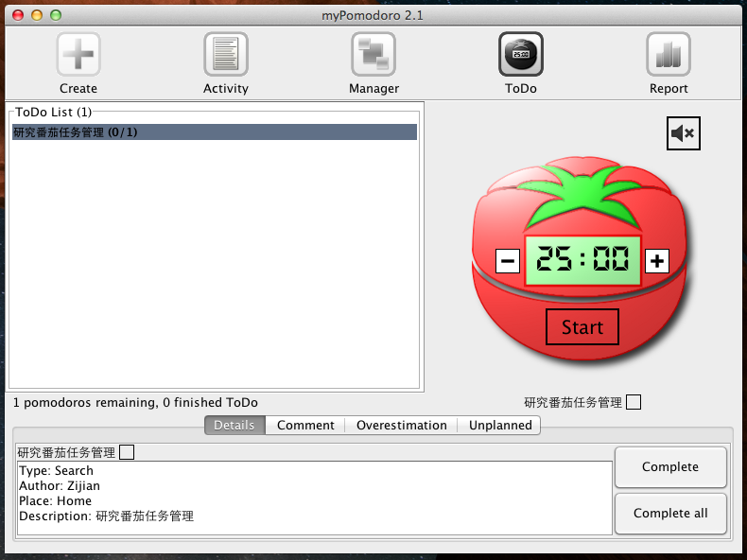Click the 25:00 timer display
Screen dimensions: 747x560
pyautogui.click(x=582, y=260)
